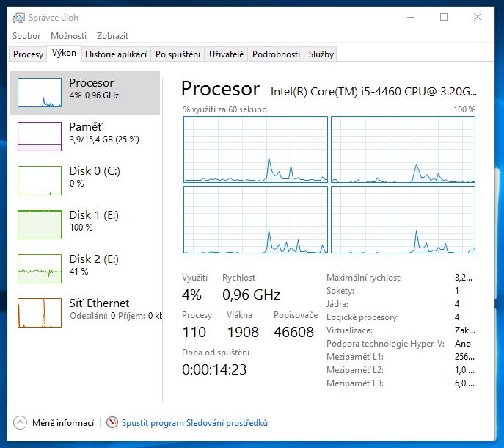Click the 100 % graph scale label
Image resolution: width=504 pixels, height=448 pixels.
click(x=464, y=109)
